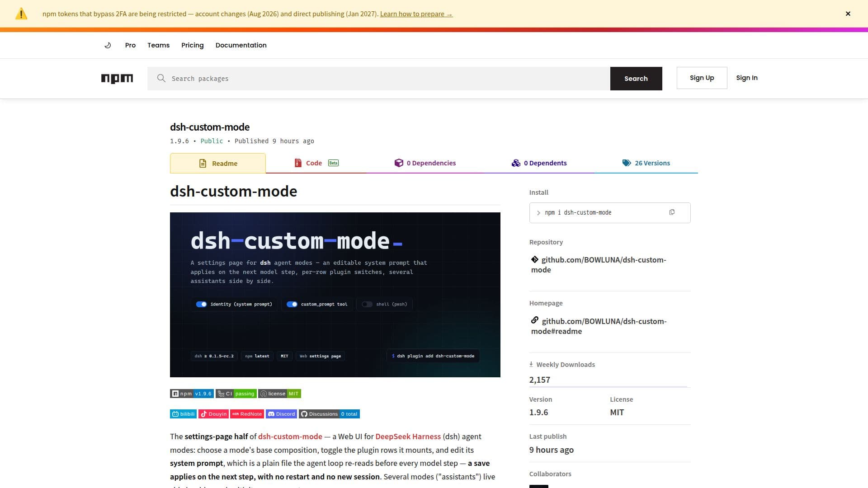This screenshot has height=488, width=868.
Task: Open the license MIT badge
Action: (279, 394)
